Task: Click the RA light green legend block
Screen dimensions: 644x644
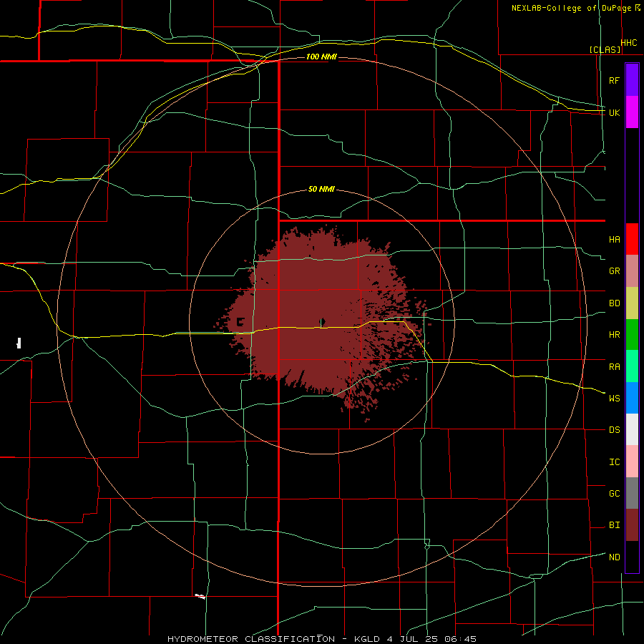Action: coord(632,366)
